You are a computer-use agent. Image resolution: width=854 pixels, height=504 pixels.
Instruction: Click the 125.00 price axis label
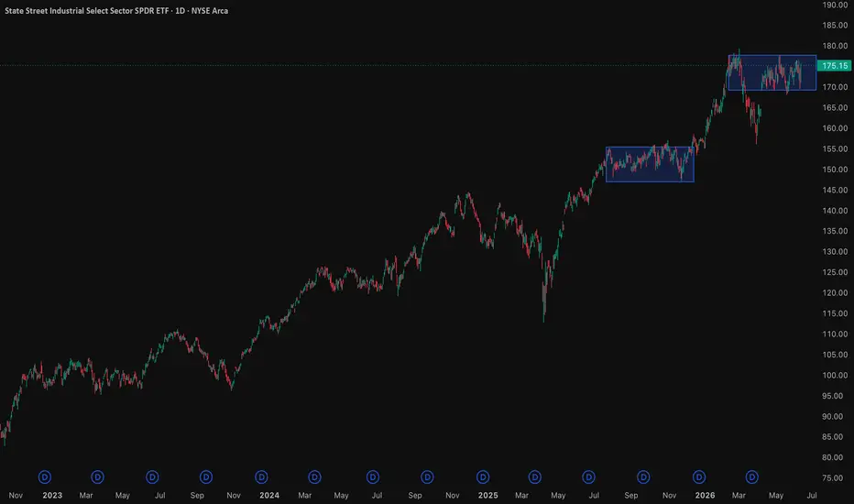835,272
